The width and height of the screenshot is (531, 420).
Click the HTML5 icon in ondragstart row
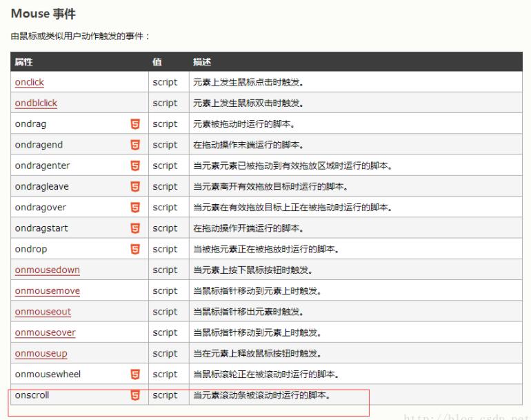click(135, 228)
